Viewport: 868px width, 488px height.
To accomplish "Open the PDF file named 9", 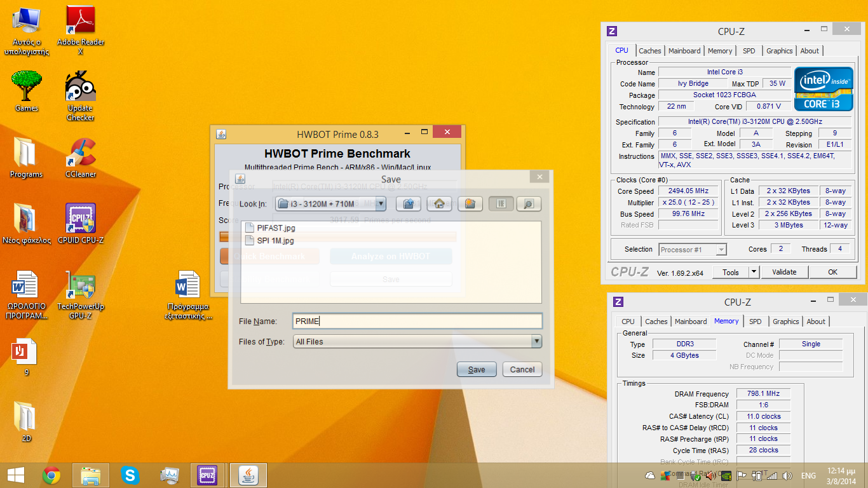I will pyautogui.click(x=27, y=356).
